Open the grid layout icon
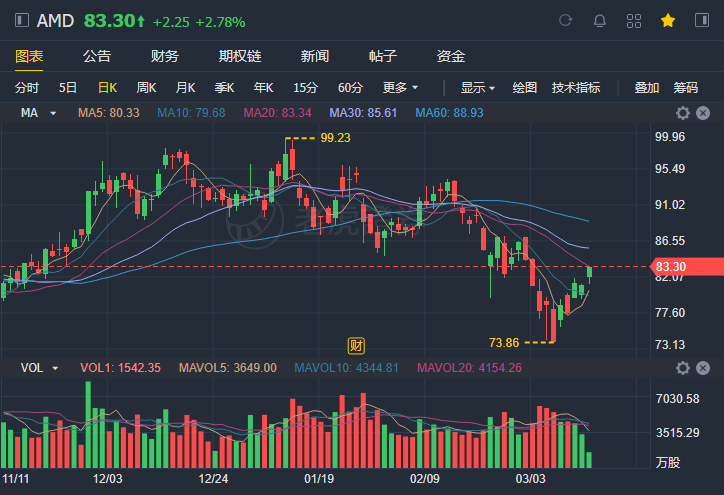Image resolution: width=724 pixels, height=495 pixels. tap(634, 21)
